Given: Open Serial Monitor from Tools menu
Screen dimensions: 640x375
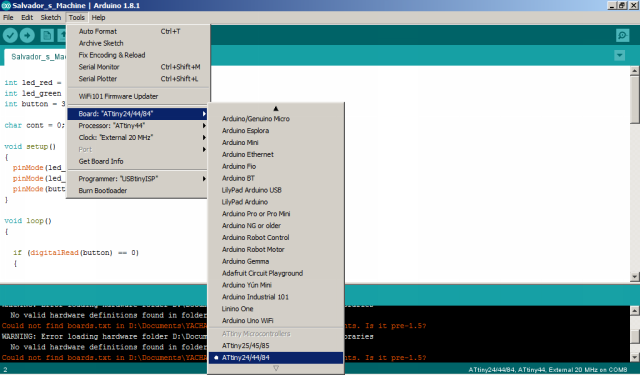Looking at the screenshot, I should pos(138,67).
